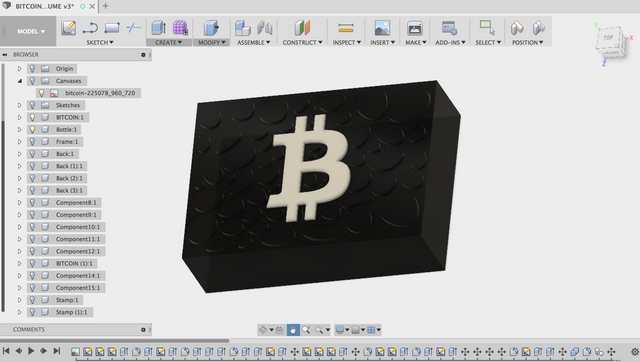Click the Look At navigation icon
Viewport: 640px width, 362px height.
280,330
